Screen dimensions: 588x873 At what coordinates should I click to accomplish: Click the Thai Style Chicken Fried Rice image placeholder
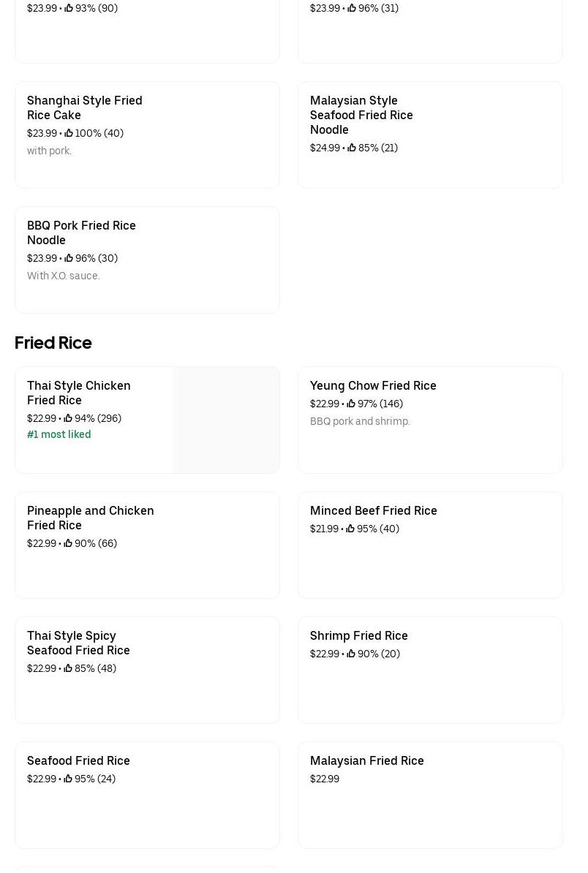[x=227, y=420]
